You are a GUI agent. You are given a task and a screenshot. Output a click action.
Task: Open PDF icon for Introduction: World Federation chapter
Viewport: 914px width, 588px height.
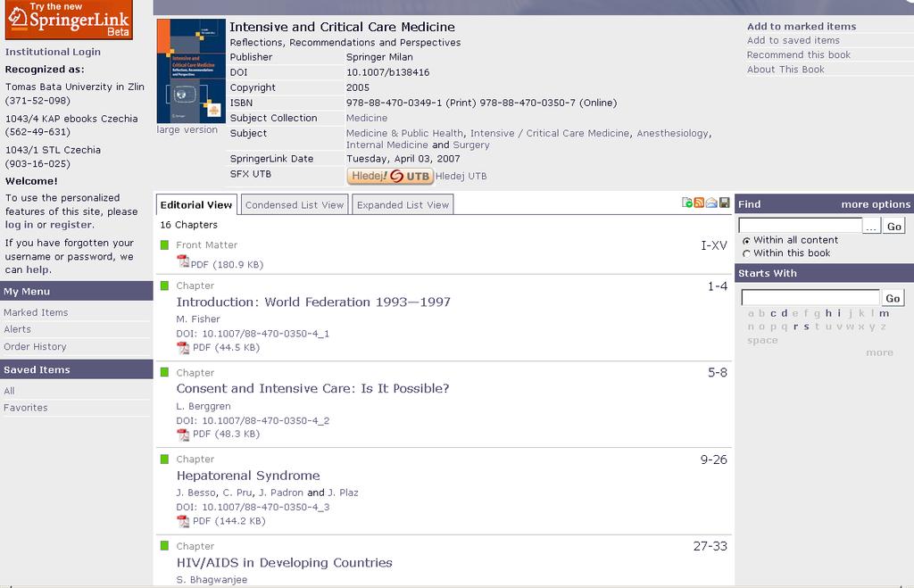(183, 348)
